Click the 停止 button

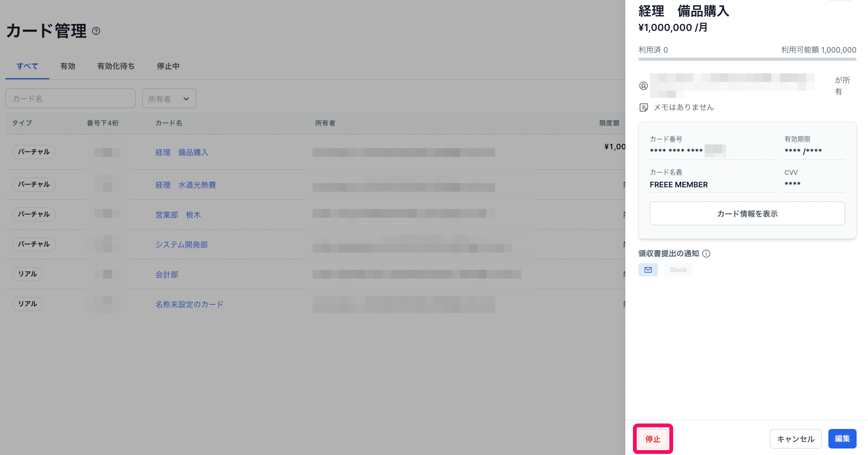pos(653,439)
